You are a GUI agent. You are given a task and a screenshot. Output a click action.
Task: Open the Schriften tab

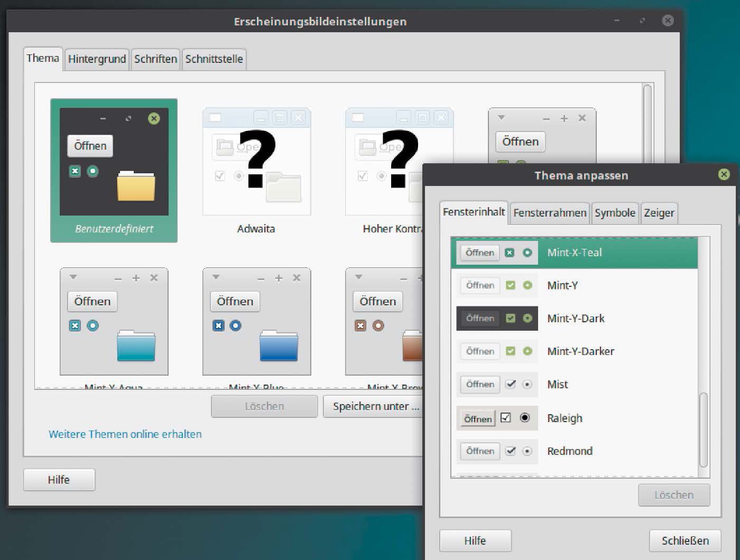coord(155,59)
